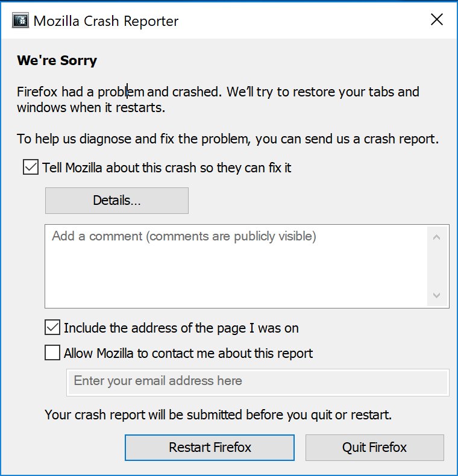Uncheck the Tell Mozilla about this crash box
The width and height of the screenshot is (458, 476).
point(30,167)
